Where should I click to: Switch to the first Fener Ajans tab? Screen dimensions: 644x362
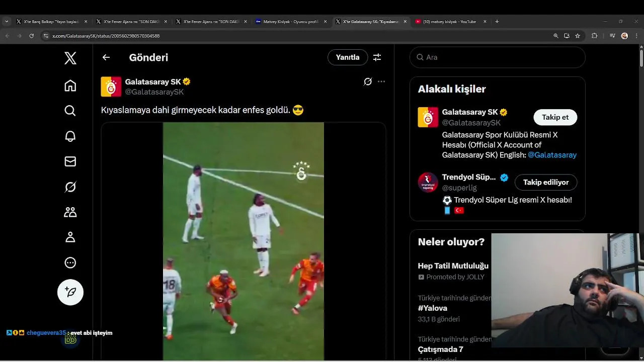click(131, 22)
